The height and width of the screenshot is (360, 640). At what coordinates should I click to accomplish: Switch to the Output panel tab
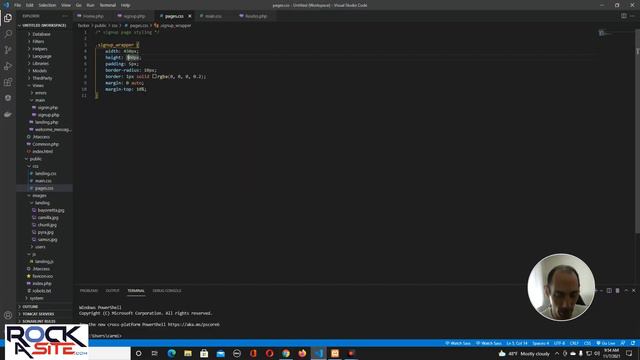click(112, 291)
